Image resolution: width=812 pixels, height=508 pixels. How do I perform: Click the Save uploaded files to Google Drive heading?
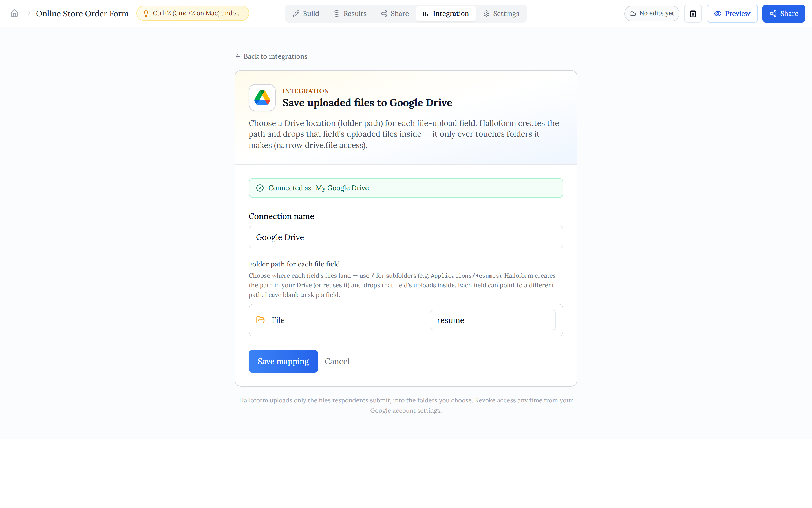tap(367, 102)
